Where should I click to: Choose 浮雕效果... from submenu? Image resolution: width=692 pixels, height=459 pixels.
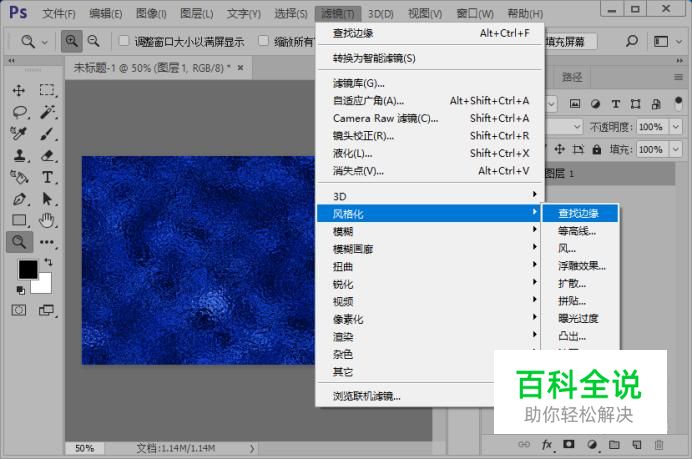tap(580, 266)
